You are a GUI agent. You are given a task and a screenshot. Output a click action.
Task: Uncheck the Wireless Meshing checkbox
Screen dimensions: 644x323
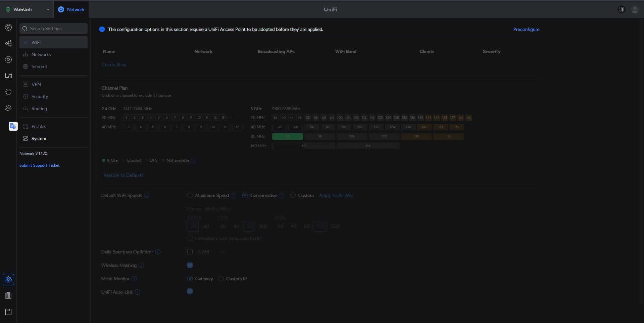tap(190, 265)
